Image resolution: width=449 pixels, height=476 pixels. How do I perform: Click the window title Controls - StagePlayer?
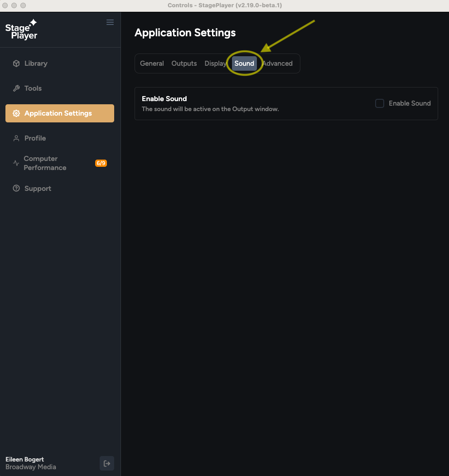(x=225, y=5)
